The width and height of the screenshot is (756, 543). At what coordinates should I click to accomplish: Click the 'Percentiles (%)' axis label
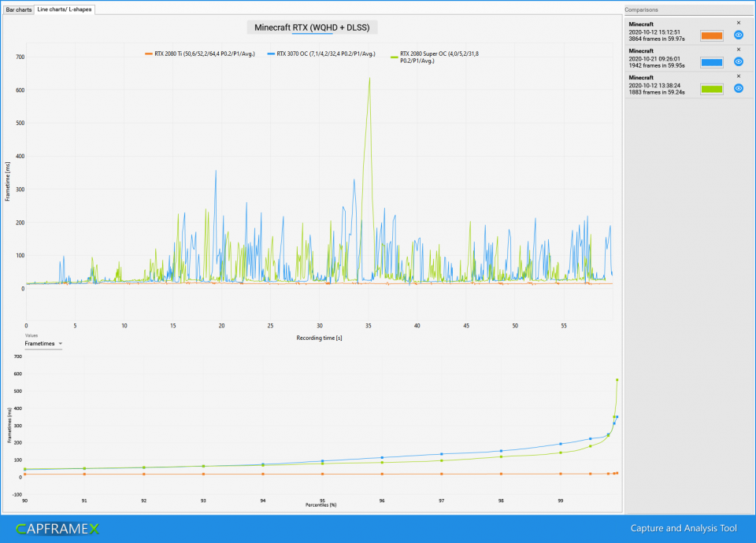pyautogui.click(x=321, y=505)
